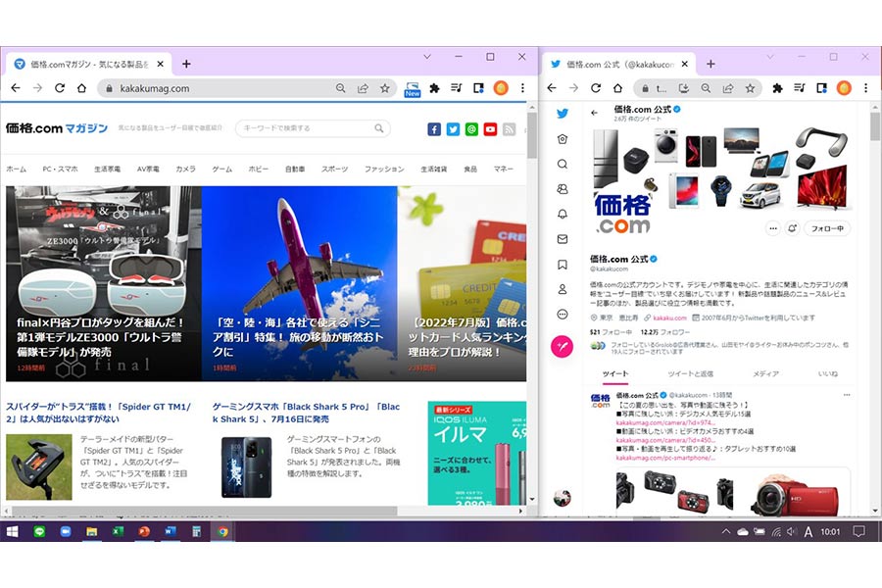
Task: Open the Black Shark 5 Pro article link
Action: (x=306, y=413)
